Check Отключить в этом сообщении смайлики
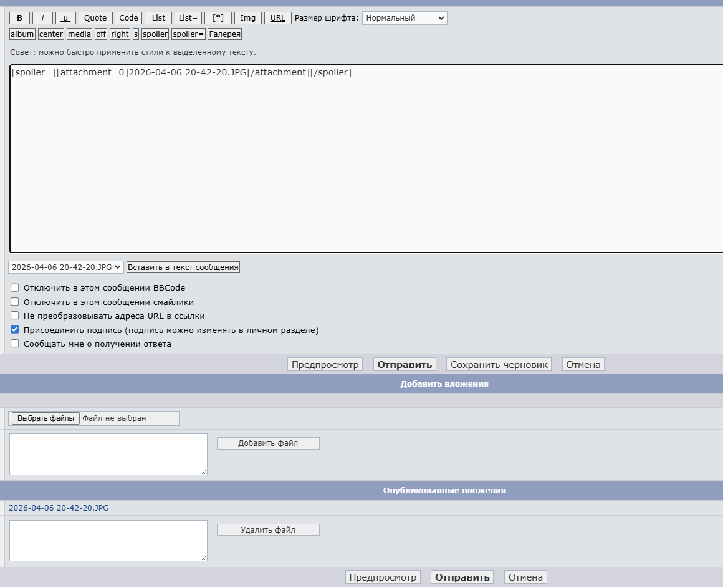The width and height of the screenshot is (723, 588). click(15, 302)
